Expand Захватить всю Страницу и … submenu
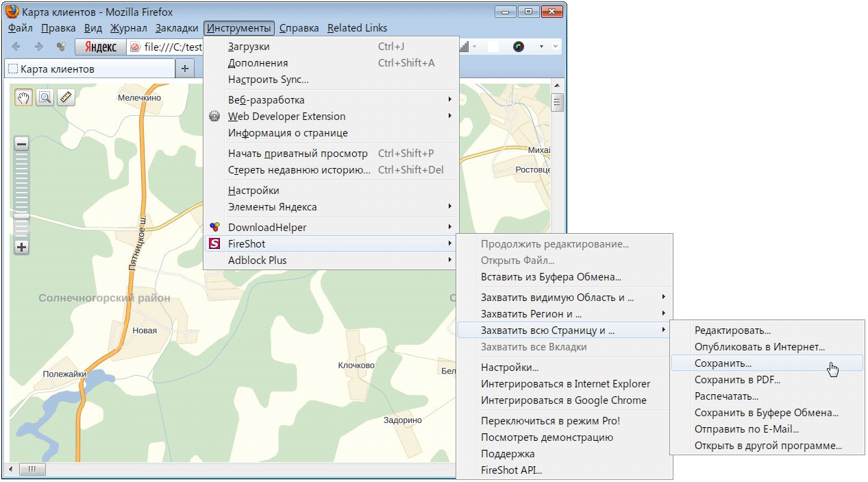The height and width of the screenshot is (482, 868). coord(565,330)
